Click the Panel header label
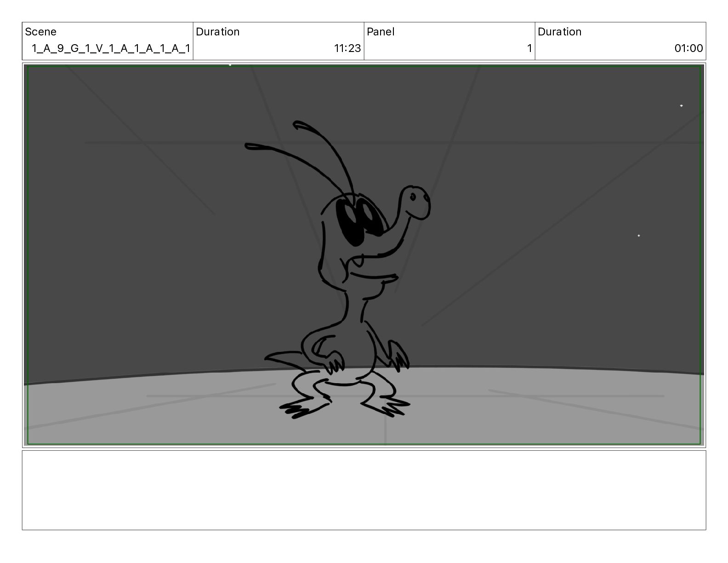 [381, 32]
